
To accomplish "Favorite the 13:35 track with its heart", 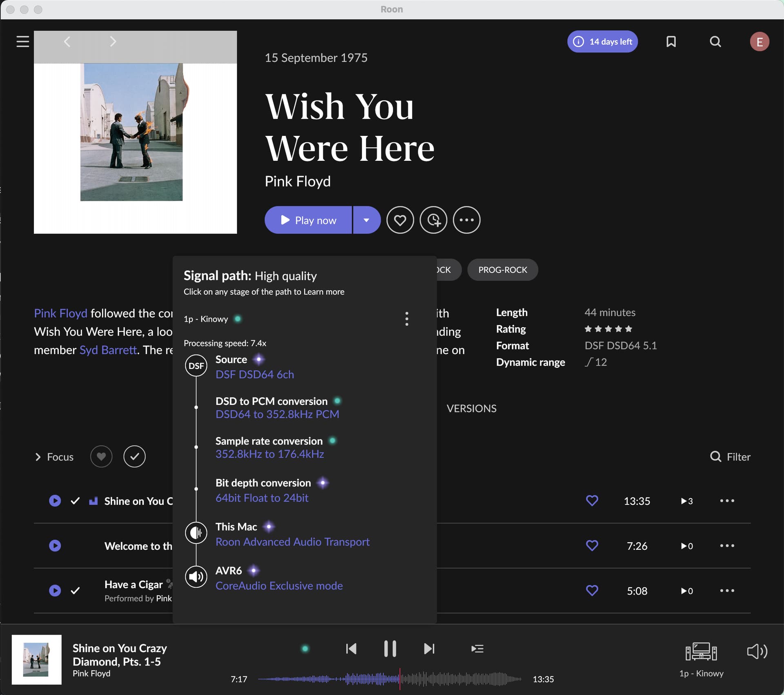I will [592, 501].
